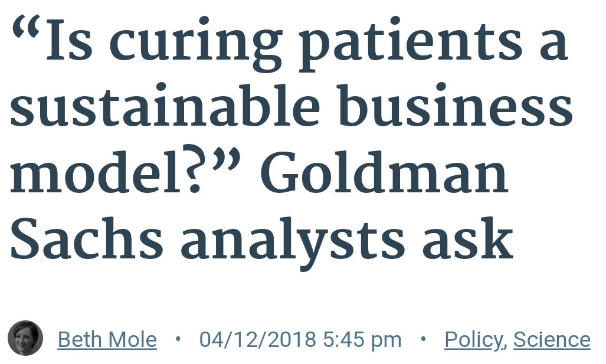Click the dot separator after Beth Mole
Image resolution: width=606 pixels, height=364 pixels.
tap(178, 339)
